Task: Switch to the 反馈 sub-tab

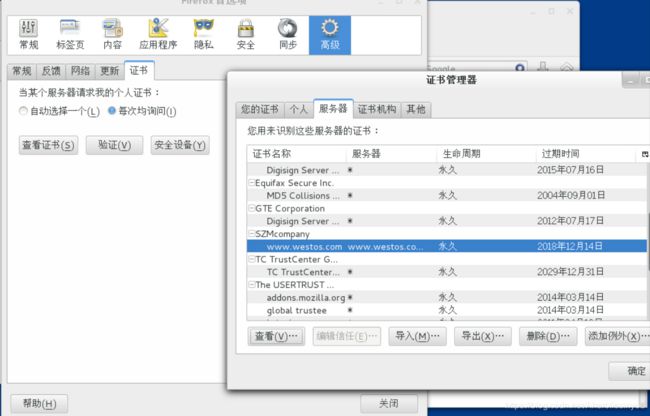Action: point(51,71)
